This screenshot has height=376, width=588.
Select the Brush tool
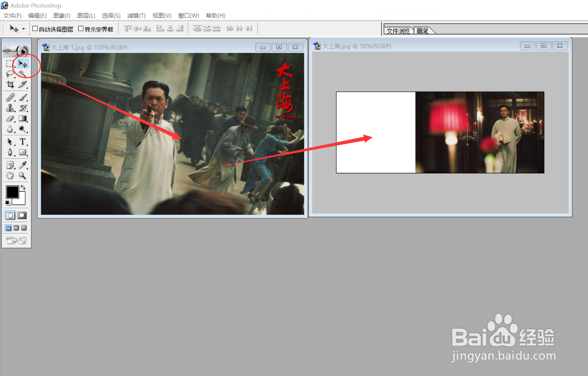(22, 98)
